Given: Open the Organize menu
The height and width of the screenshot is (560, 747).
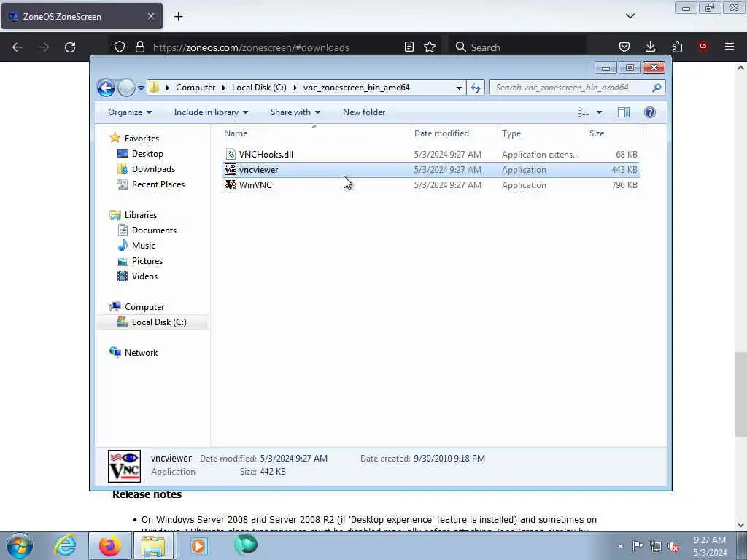Looking at the screenshot, I should [130, 112].
